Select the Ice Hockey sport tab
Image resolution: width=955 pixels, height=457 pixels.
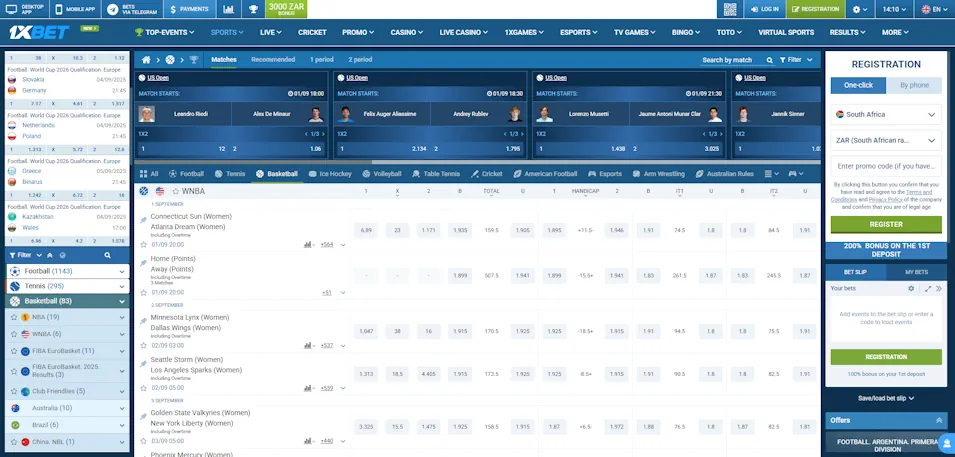[331, 174]
